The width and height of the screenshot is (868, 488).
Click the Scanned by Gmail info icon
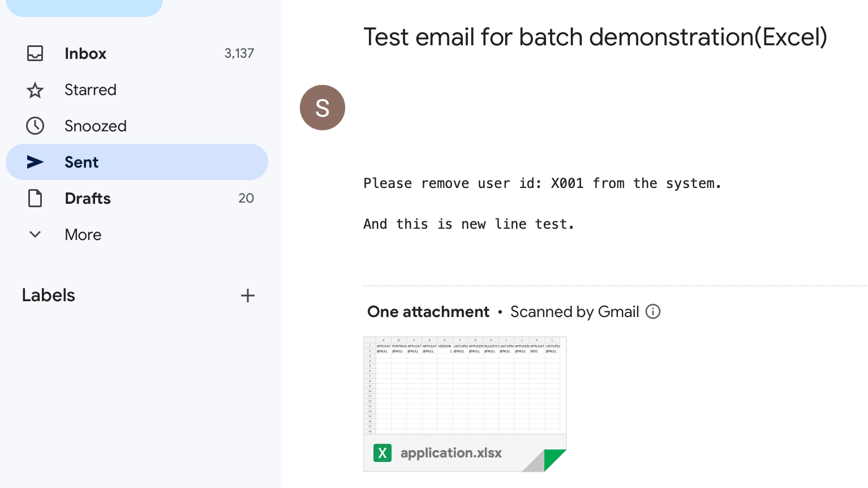(x=653, y=312)
